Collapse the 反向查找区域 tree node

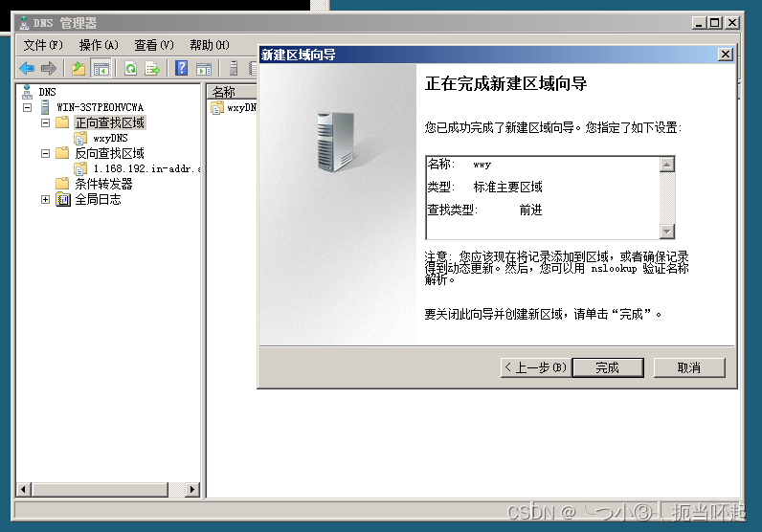45,153
